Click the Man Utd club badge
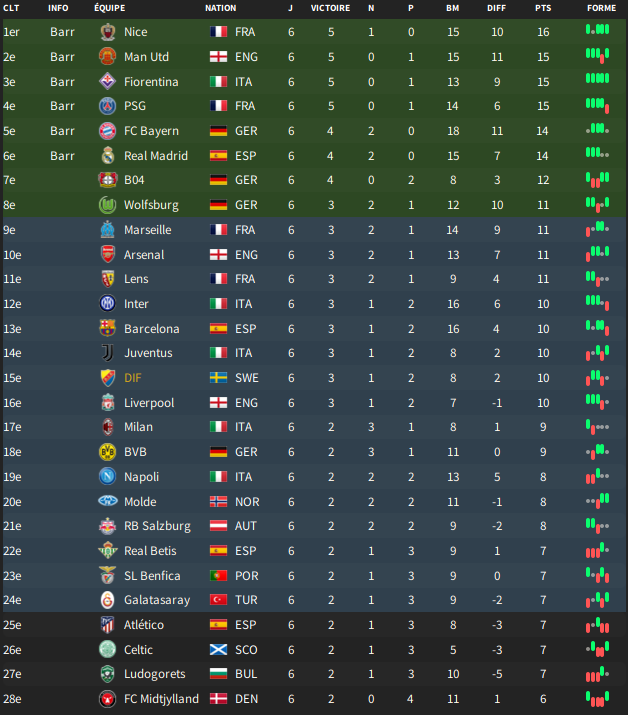Viewport: 628px width, 715px height. click(108, 57)
